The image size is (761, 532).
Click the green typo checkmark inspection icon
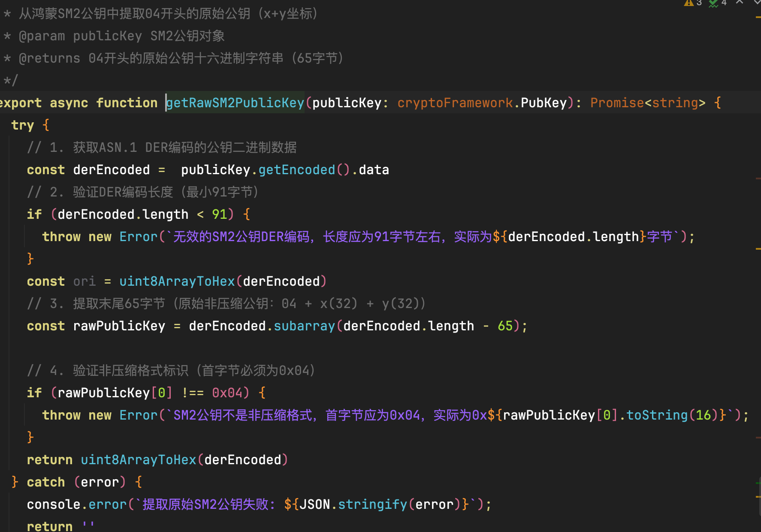[x=713, y=3]
